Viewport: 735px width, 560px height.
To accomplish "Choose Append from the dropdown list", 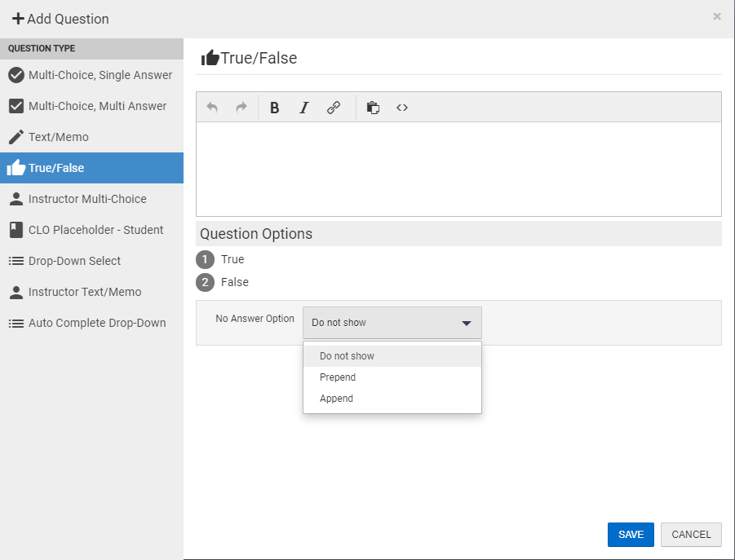I will tap(392, 399).
